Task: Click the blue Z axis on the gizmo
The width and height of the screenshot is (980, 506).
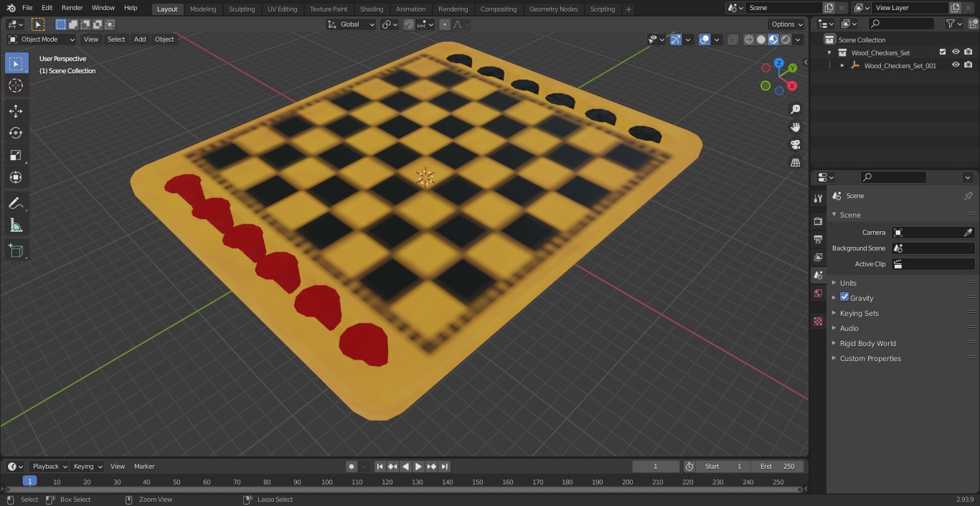Action: [779, 63]
